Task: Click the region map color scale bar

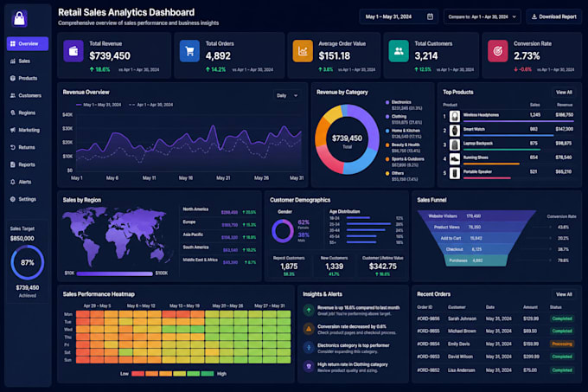Action: click(115, 273)
